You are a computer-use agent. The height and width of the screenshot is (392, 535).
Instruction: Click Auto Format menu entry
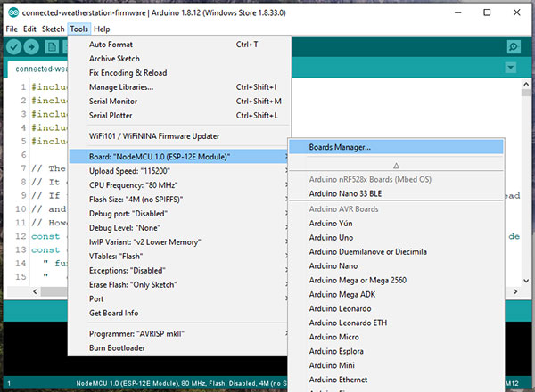pos(111,44)
